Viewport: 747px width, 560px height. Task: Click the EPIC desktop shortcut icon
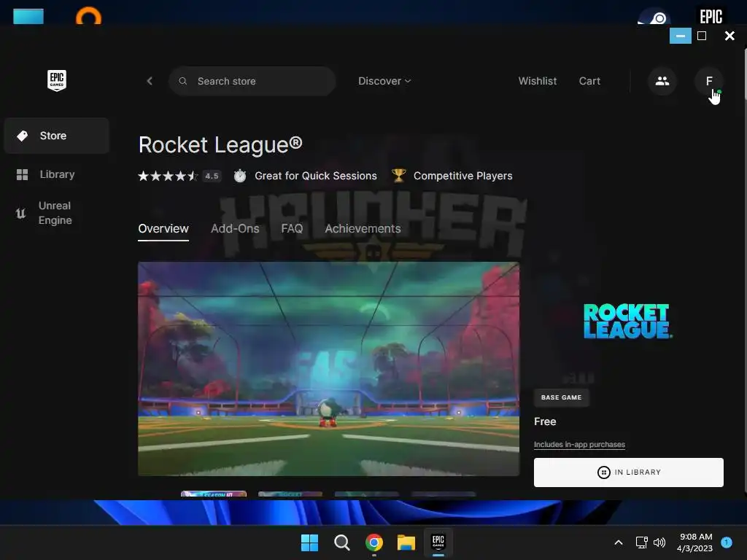pos(711,17)
